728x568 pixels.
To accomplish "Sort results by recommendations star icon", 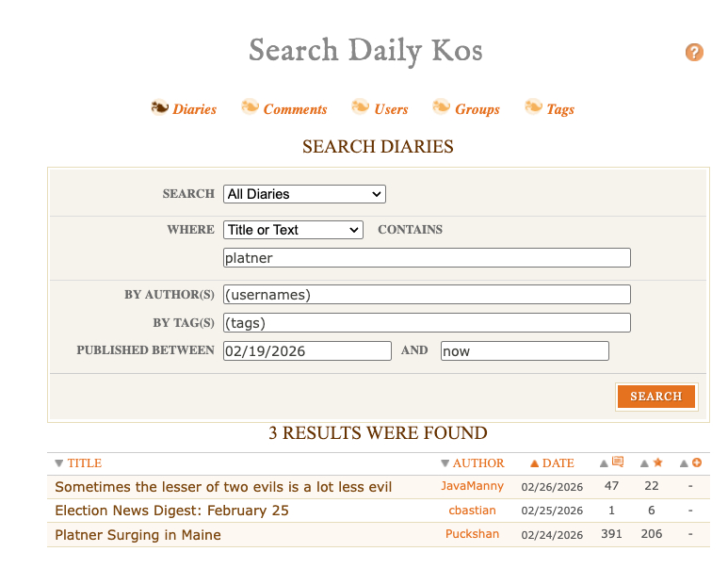I will tap(657, 463).
